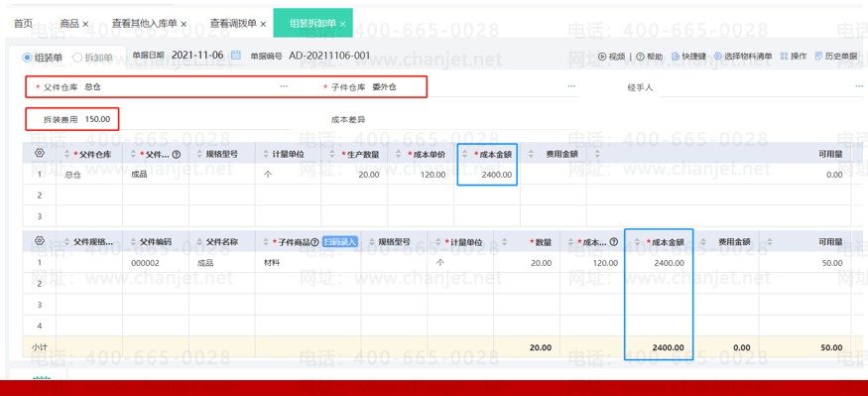Sort the upper table by 成本金额 column
Screen dimensions: 868x396
pyautogui.click(x=465, y=155)
